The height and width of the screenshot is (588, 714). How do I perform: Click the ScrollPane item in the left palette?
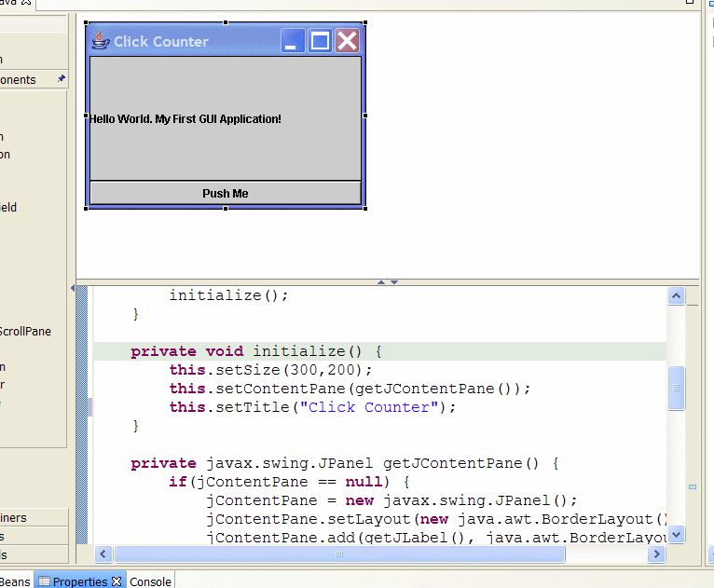(26, 331)
